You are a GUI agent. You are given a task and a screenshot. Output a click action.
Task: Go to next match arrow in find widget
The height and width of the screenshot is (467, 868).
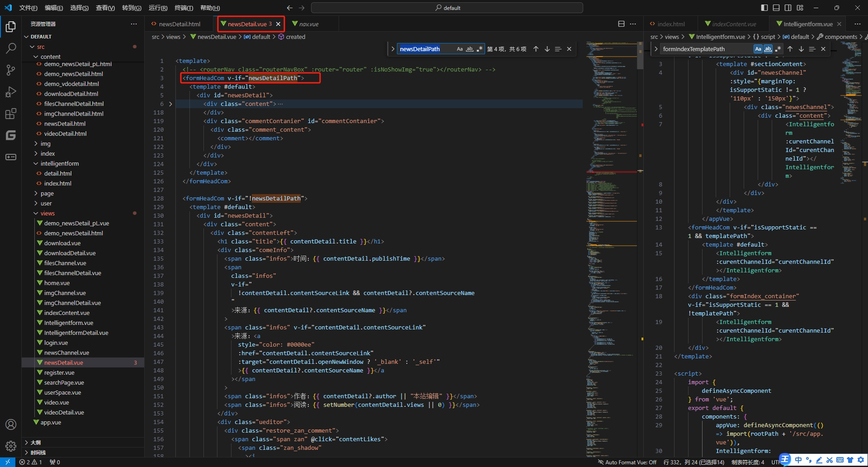[x=547, y=49]
